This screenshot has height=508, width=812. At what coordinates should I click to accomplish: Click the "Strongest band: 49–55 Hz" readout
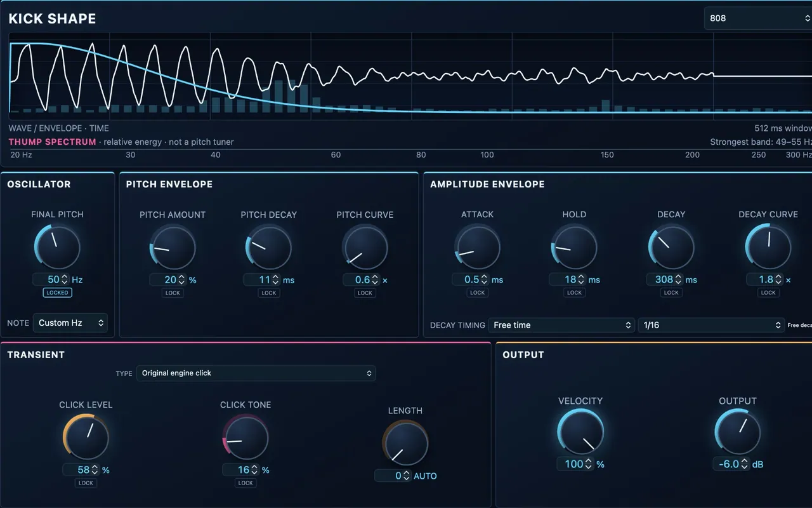[x=761, y=142]
